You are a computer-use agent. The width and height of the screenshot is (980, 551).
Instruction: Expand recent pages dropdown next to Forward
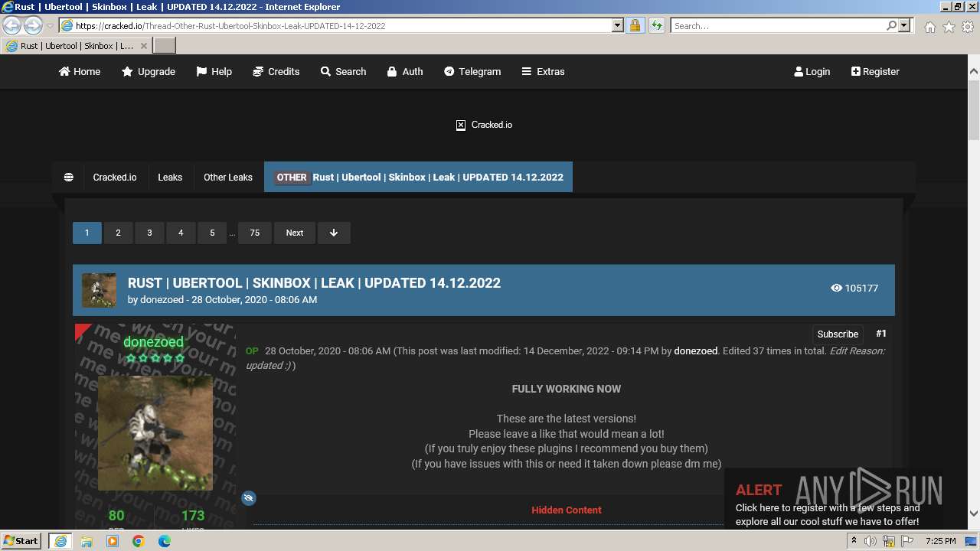(x=50, y=25)
